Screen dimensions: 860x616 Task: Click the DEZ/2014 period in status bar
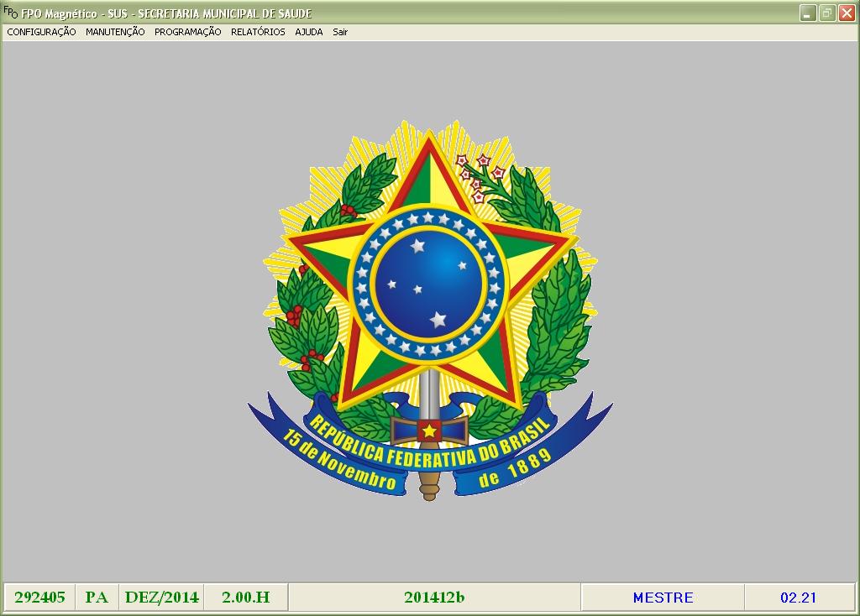[161, 598]
